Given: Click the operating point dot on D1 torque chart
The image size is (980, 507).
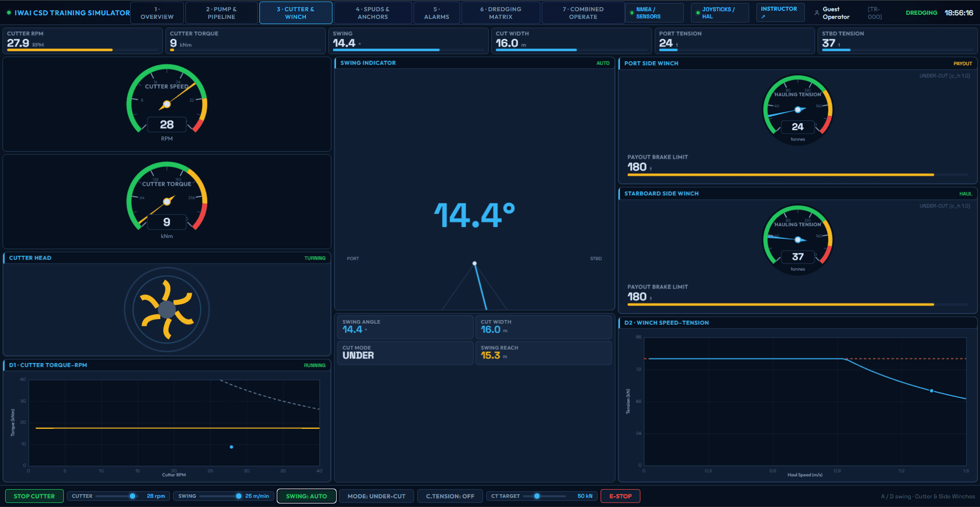Looking at the screenshot, I should tap(231, 447).
